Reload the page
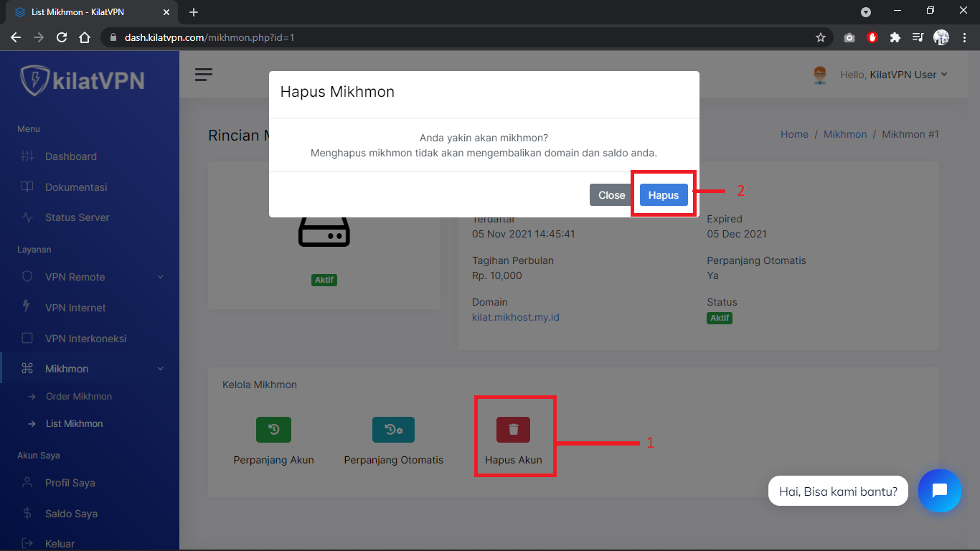Image resolution: width=980 pixels, height=551 pixels. tap(62, 37)
